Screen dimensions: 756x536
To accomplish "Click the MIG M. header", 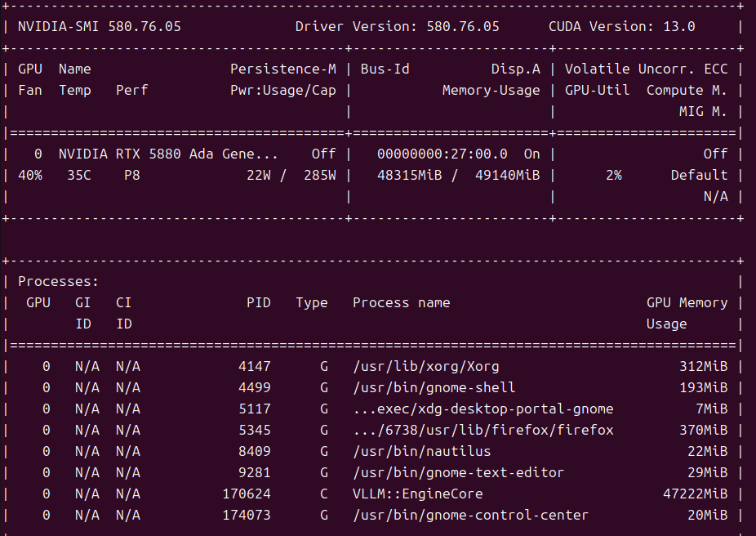I will coord(703,111).
